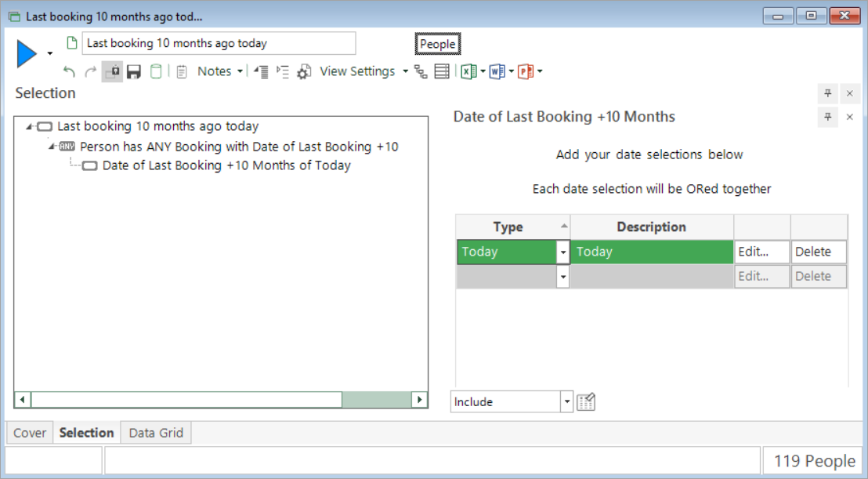This screenshot has height=479, width=868.
Task: Click the clipboard notes icon
Action: pos(182,71)
